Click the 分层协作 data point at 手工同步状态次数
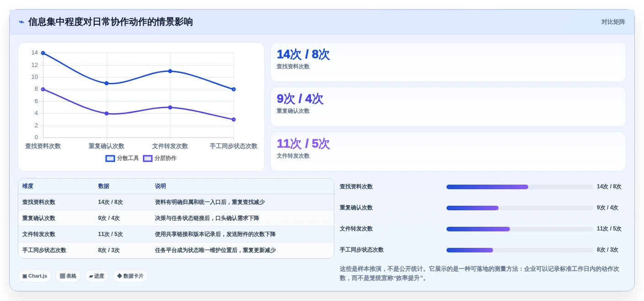Image resolution: width=644 pixels, height=301 pixels. (x=234, y=120)
